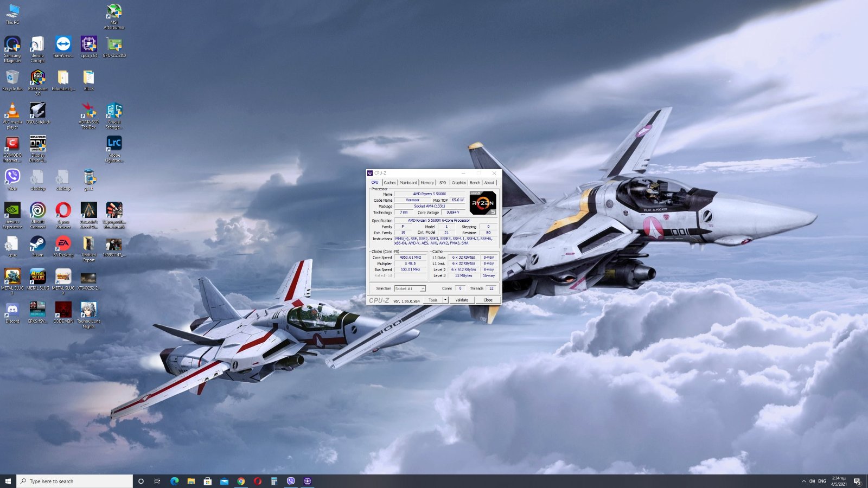The width and height of the screenshot is (868, 488).
Task: Click the Tools button in CPU-Z
Action: 433,300
